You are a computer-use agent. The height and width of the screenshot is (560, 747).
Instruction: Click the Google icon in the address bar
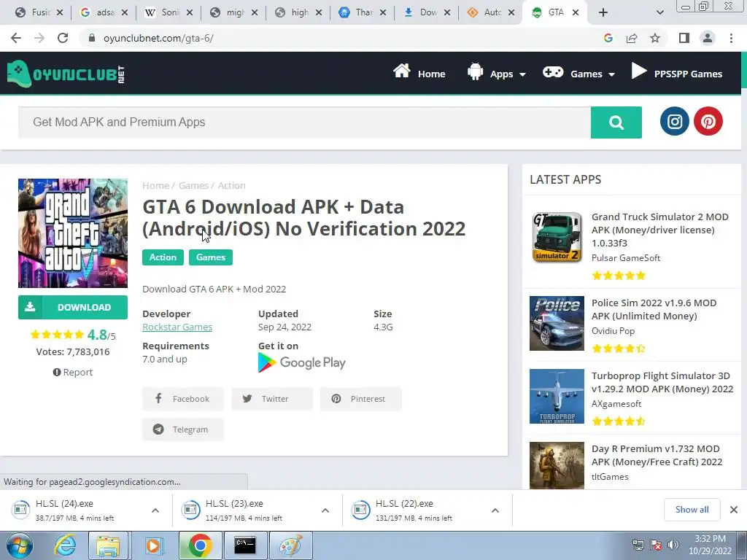point(608,38)
